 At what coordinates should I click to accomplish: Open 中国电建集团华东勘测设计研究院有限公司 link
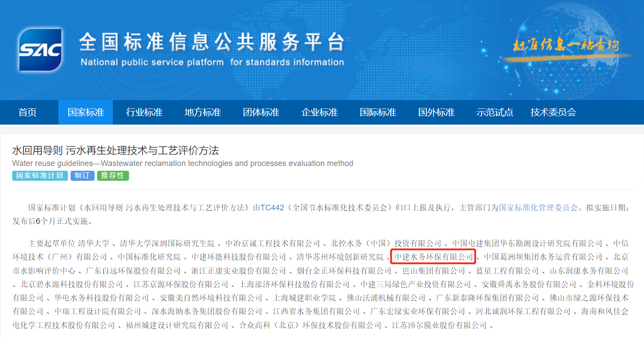(527, 243)
